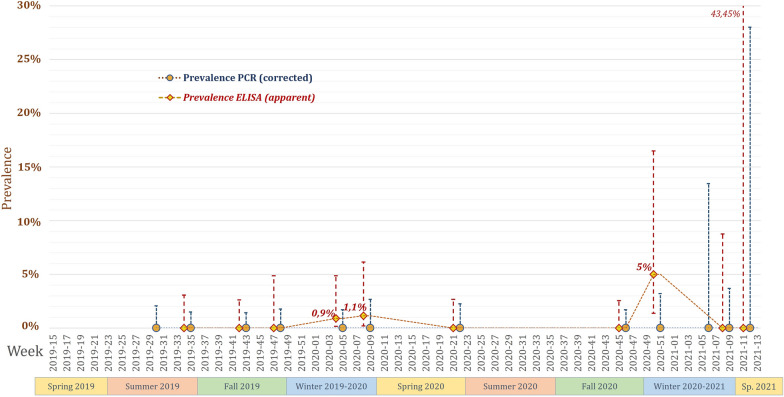Select the 43,45% data label
This screenshot has height=397, width=784.
[x=725, y=14]
